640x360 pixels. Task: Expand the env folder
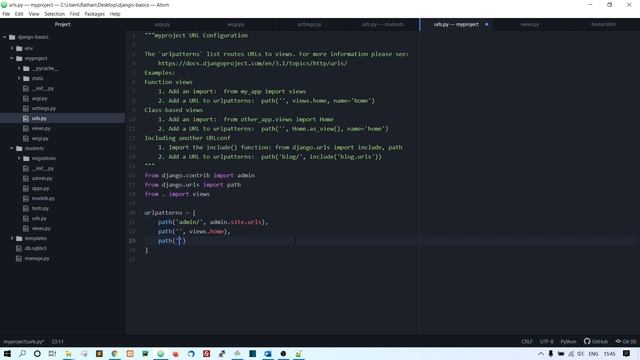pos(12,48)
